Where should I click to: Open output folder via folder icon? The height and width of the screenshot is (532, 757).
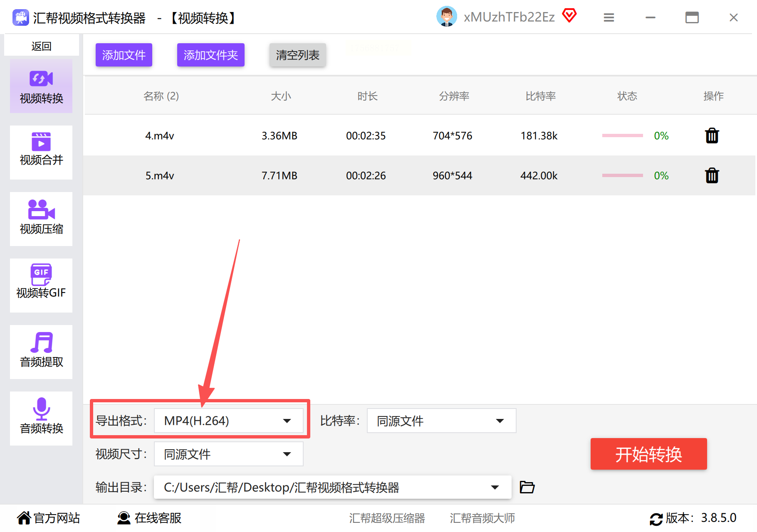click(x=527, y=487)
